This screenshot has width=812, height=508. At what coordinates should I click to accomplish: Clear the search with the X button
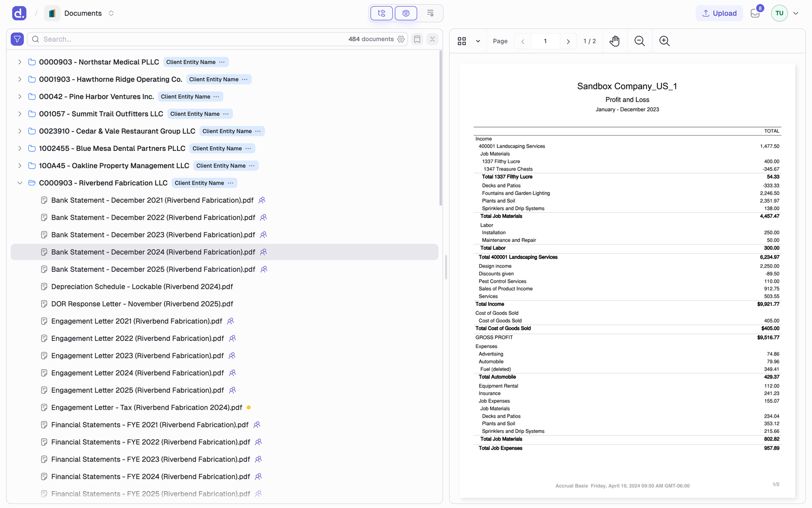click(432, 39)
